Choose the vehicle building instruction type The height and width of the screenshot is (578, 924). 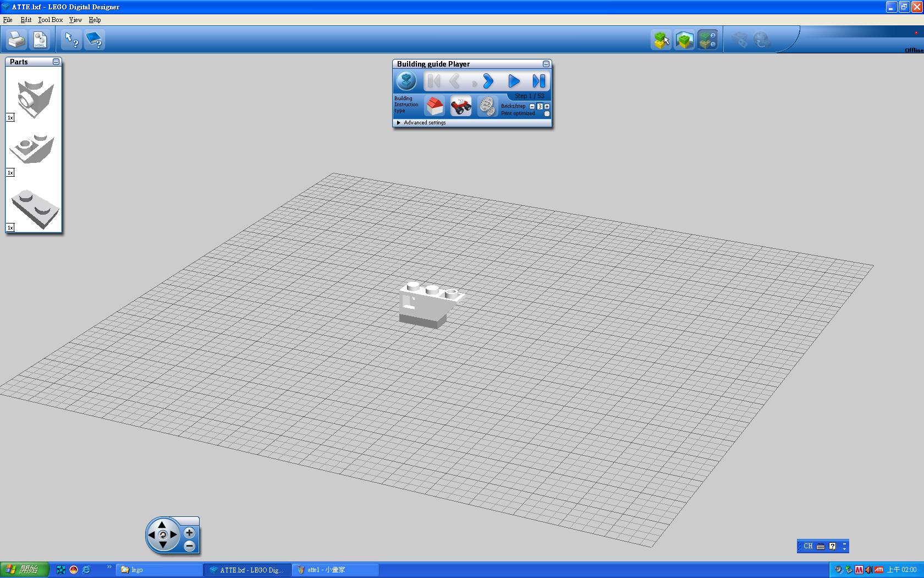point(461,106)
